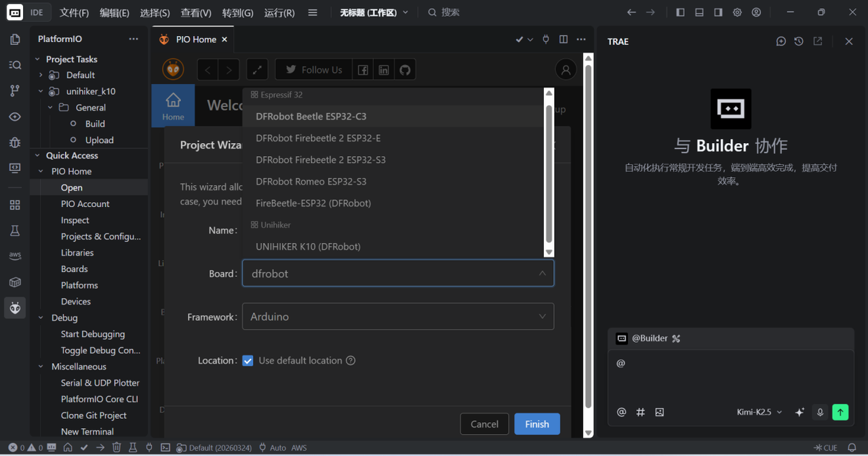Open the settings gear in title bar
Screen dimensions: 868x456
click(737, 12)
